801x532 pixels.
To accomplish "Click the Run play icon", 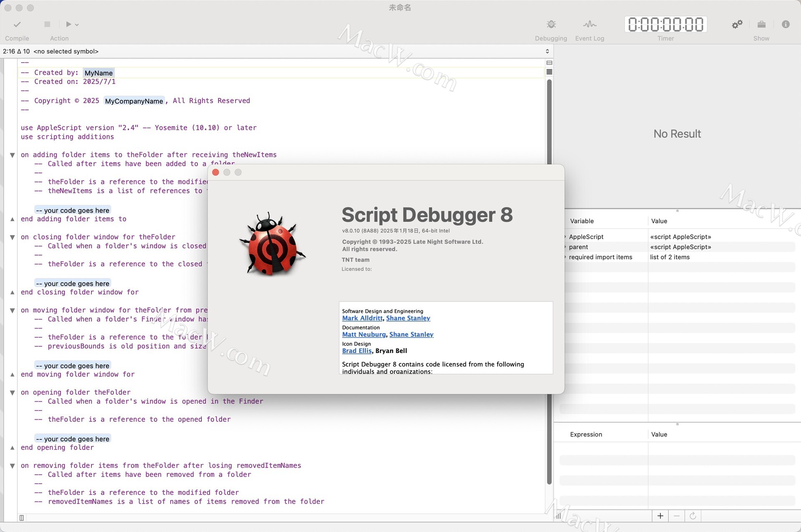I will point(68,24).
